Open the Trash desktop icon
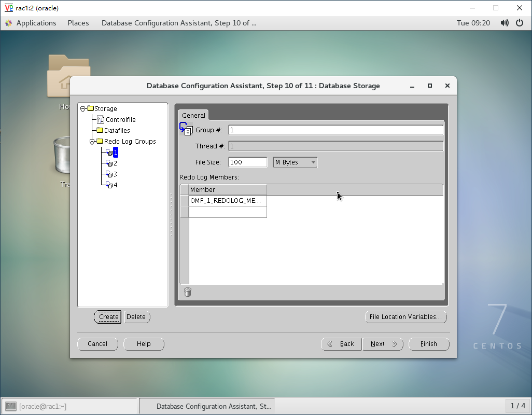Image resolution: width=532 pixels, height=415 pixels. tap(62, 156)
